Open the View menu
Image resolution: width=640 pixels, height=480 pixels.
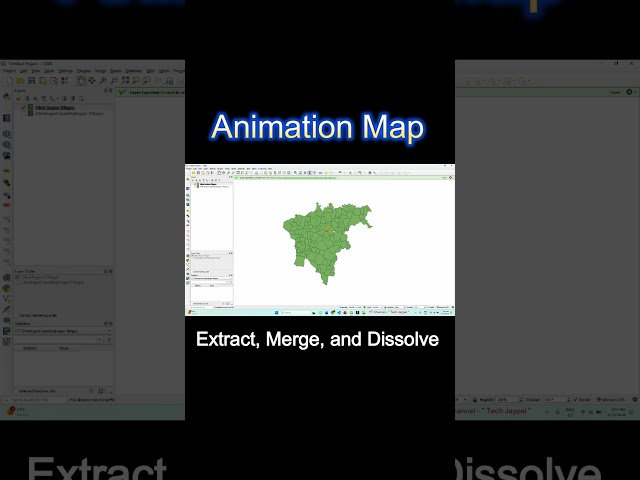pos(36,71)
